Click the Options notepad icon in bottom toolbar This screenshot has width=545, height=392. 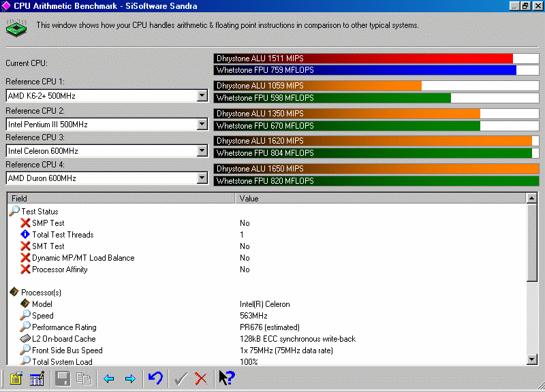(16, 378)
